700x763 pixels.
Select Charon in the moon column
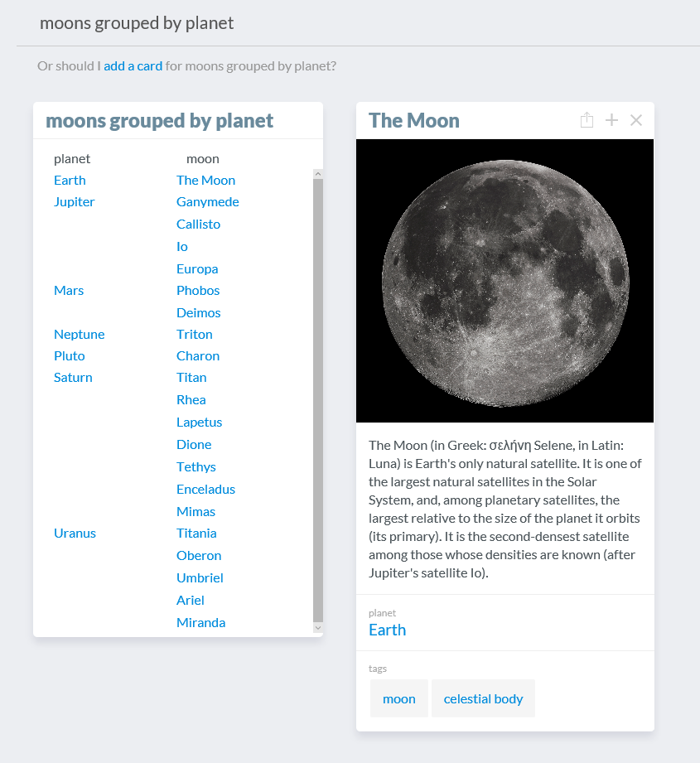tap(198, 355)
